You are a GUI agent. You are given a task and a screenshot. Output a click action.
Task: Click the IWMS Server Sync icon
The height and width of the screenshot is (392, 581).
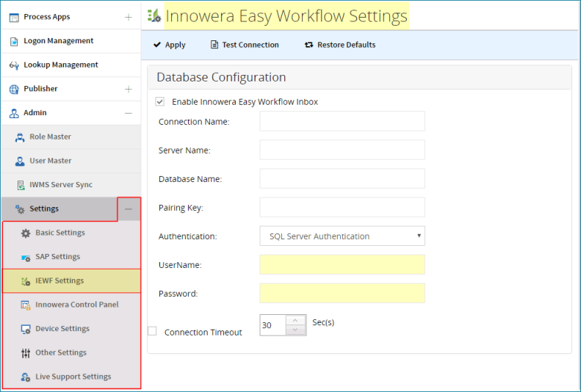coord(21,185)
